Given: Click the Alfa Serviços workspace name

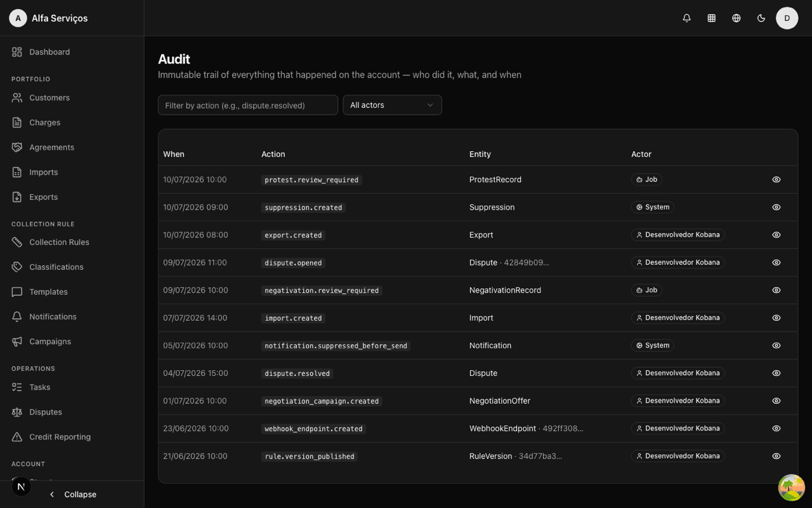Looking at the screenshot, I should click(x=60, y=18).
